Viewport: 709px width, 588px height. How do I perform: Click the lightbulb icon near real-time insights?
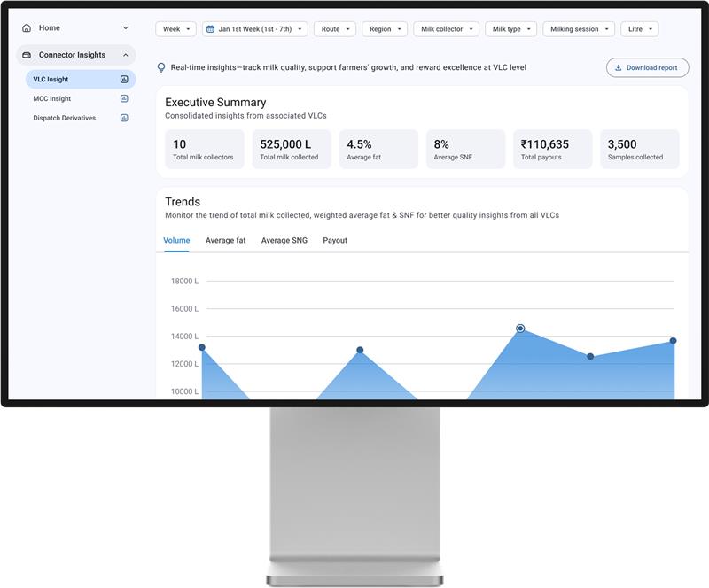pos(161,67)
